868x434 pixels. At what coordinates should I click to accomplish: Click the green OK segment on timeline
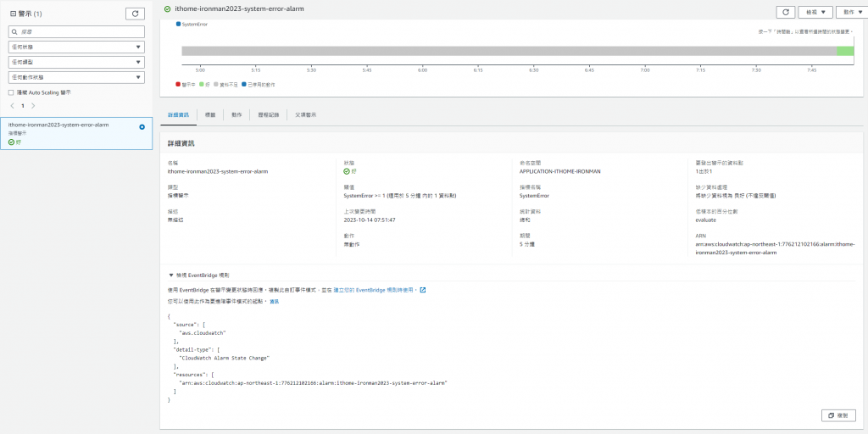click(845, 51)
